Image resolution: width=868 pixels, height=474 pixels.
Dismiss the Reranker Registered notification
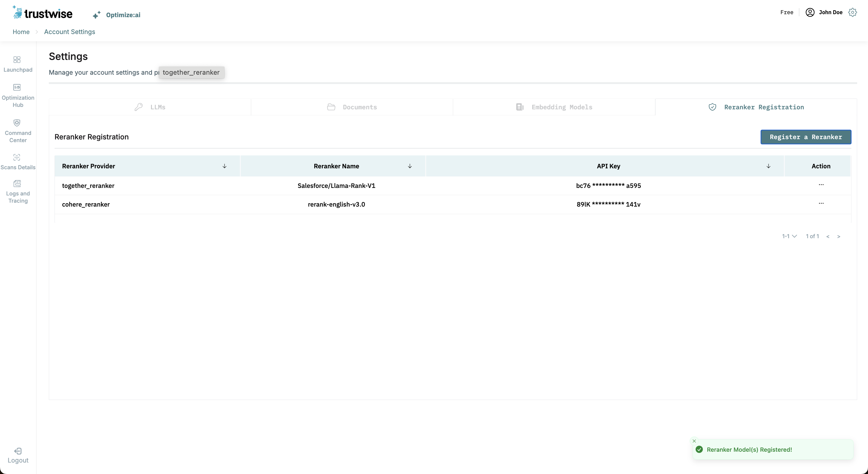pyautogui.click(x=694, y=441)
